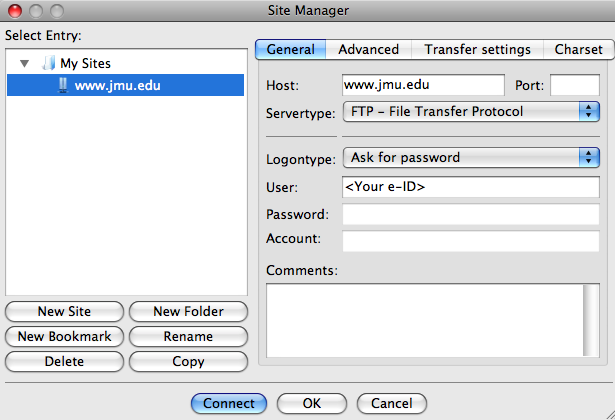615x420 pixels.
Task: Create a New Site
Action: [x=64, y=311]
